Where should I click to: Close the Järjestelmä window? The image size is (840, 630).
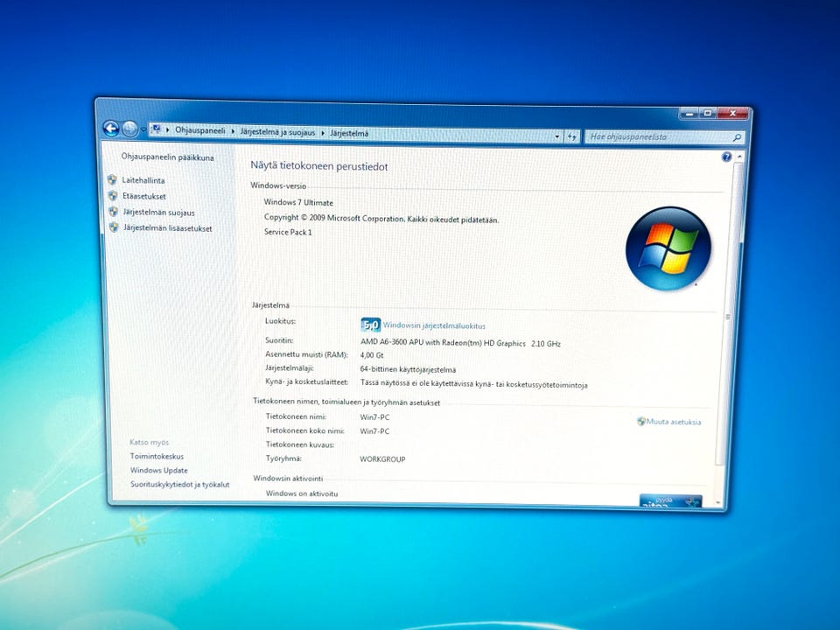[732, 114]
